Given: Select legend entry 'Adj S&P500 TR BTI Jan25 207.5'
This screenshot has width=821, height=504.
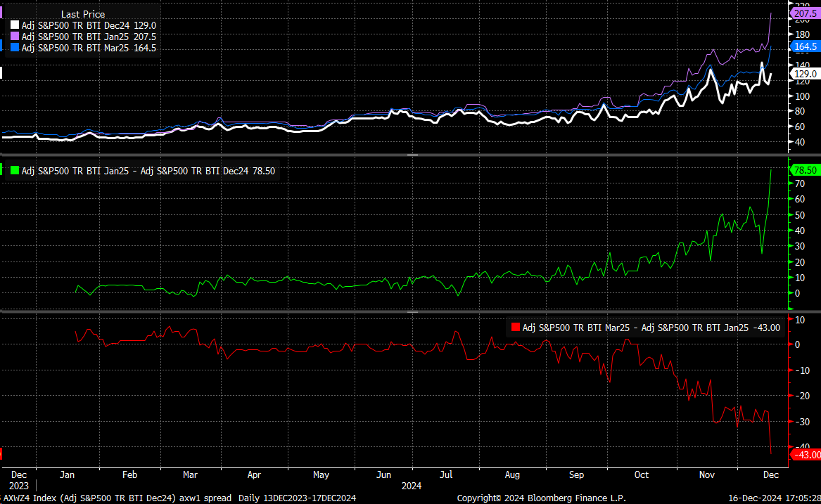Looking at the screenshot, I should point(89,37).
